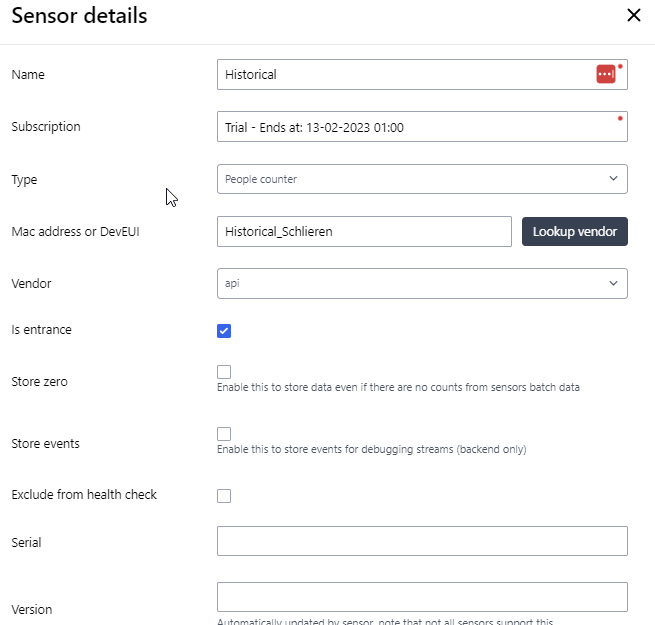Image resolution: width=655 pixels, height=625 pixels.
Task: Click the Is entrance label
Action: 41,330
